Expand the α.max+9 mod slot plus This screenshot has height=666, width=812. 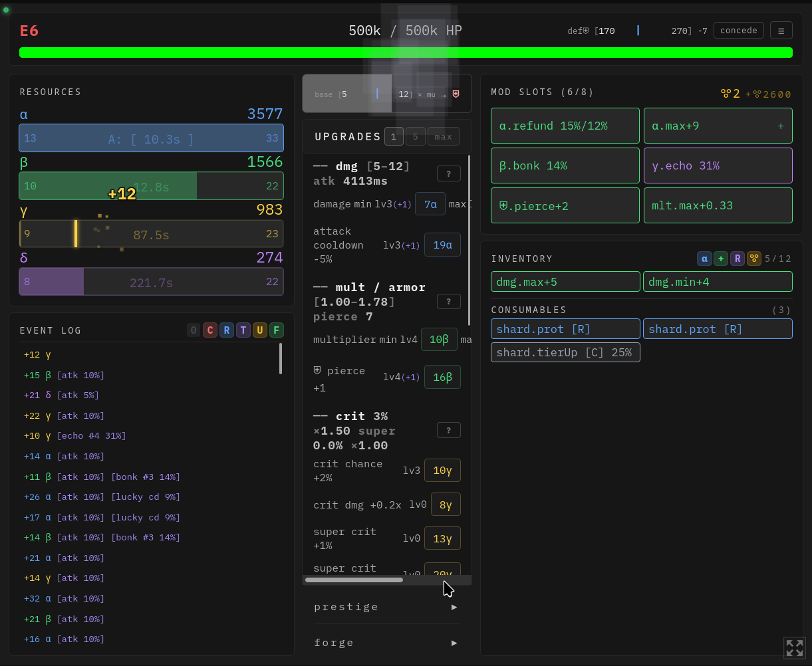coord(780,126)
